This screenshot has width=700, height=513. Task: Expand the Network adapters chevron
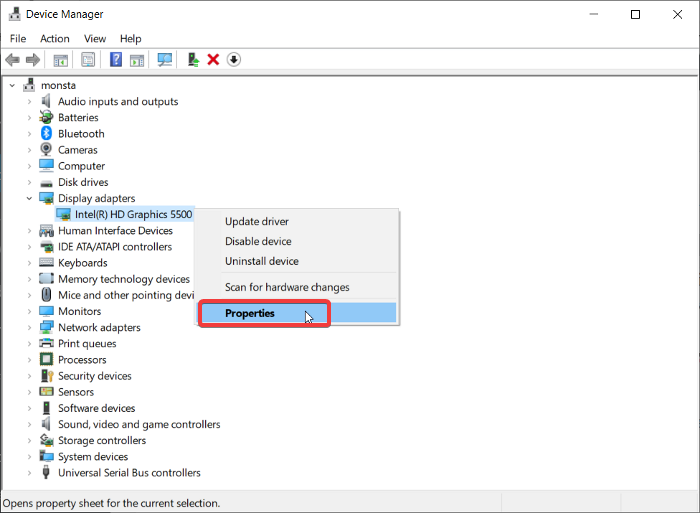tap(29, 327)
